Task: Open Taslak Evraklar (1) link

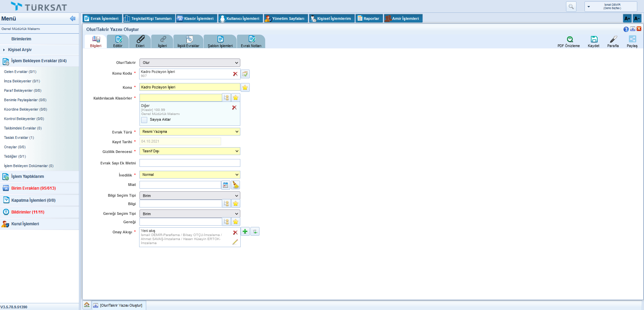Action: pos(19,138)
